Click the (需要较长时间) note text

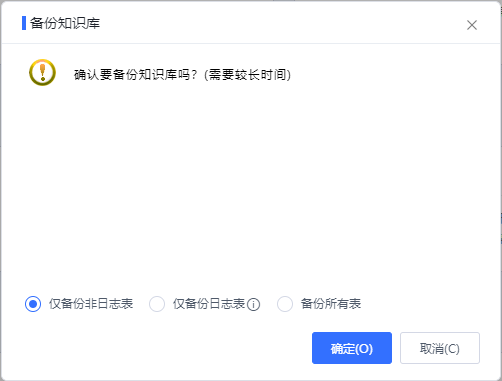tap(247, 74)
